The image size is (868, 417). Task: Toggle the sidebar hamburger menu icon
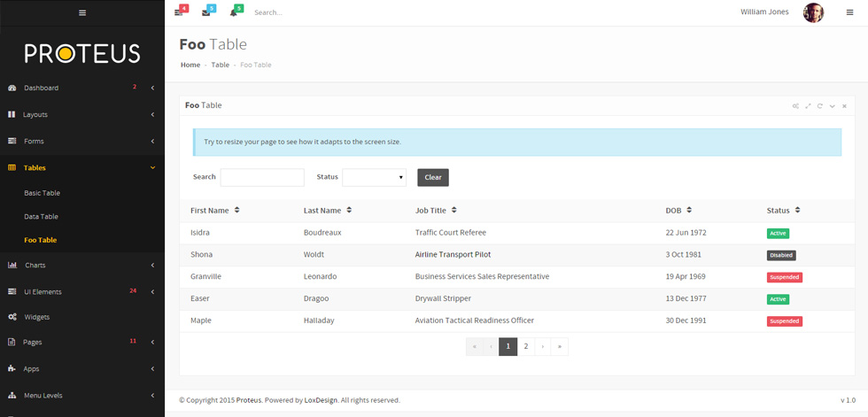coord(82,12)
